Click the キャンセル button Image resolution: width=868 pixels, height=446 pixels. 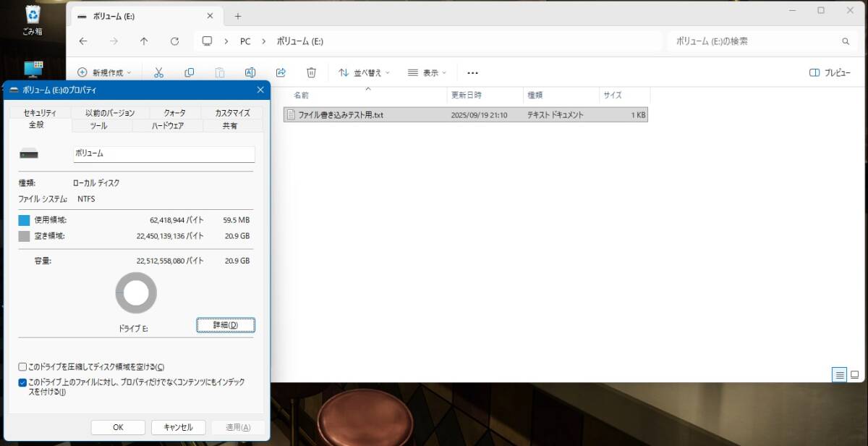point(178,427)
